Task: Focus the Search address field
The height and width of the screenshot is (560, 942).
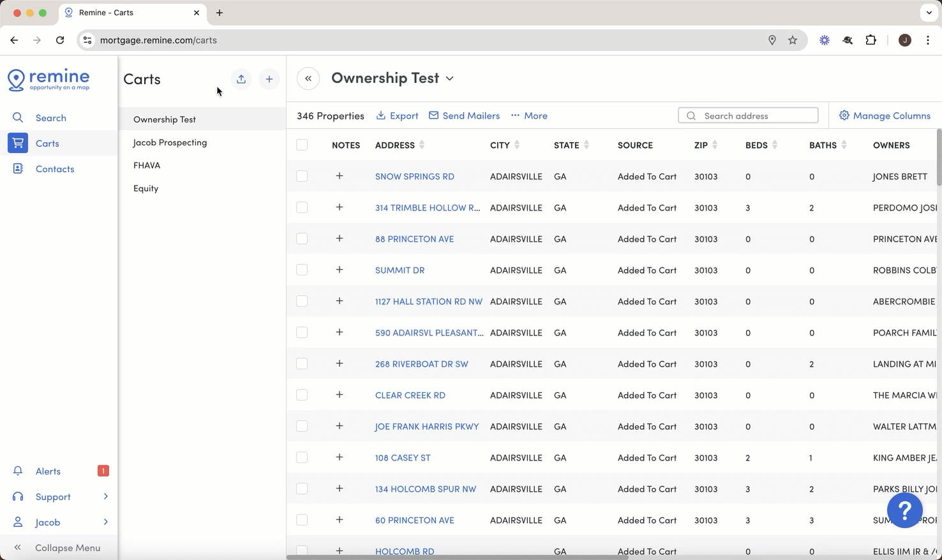Action: (748, 115)
